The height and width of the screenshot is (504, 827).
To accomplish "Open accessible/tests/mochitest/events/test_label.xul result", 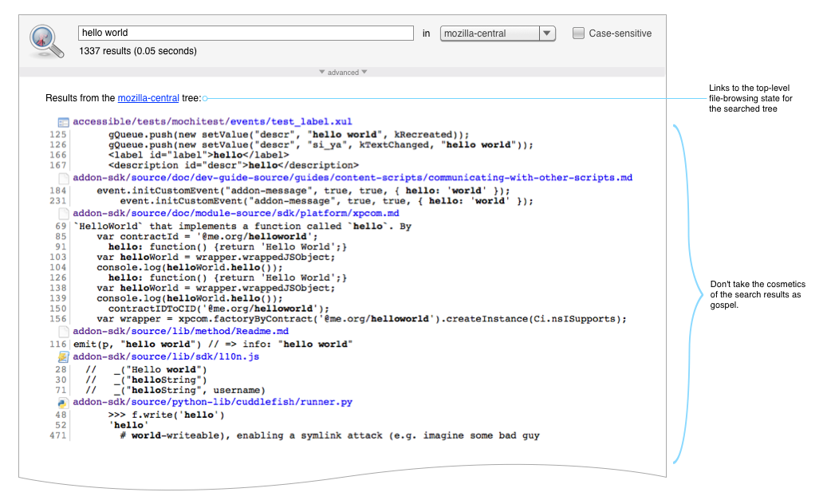I will 213,122.
